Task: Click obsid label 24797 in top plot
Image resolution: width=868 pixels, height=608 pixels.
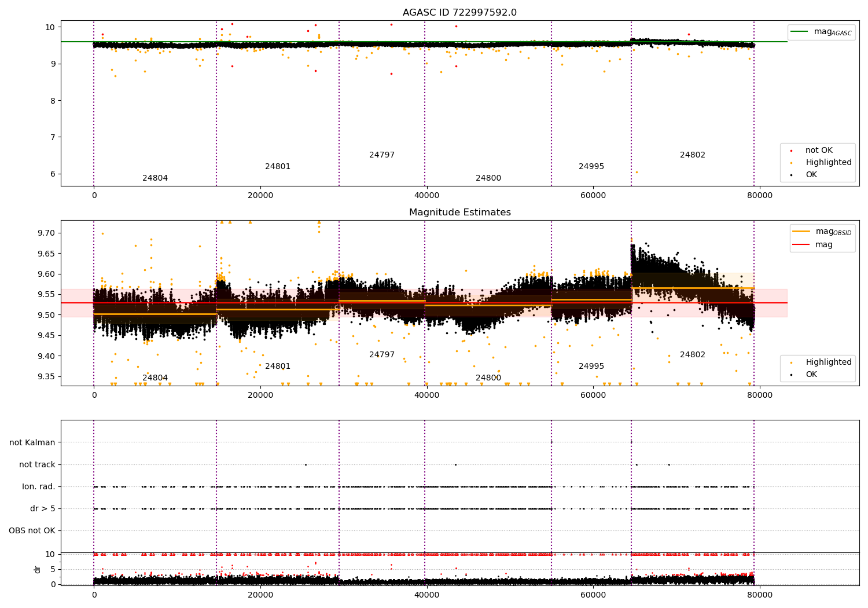Action: pos(382,155)
